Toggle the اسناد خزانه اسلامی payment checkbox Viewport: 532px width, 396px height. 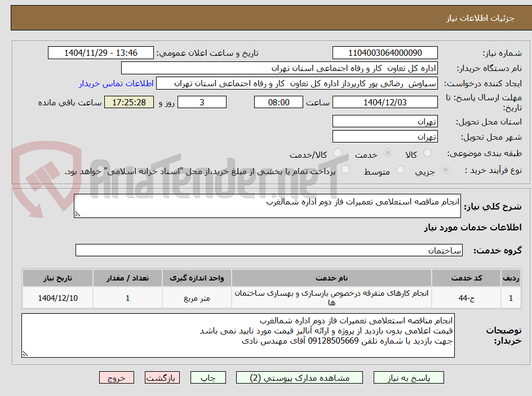pyautogui.click(x=345, y=169)
